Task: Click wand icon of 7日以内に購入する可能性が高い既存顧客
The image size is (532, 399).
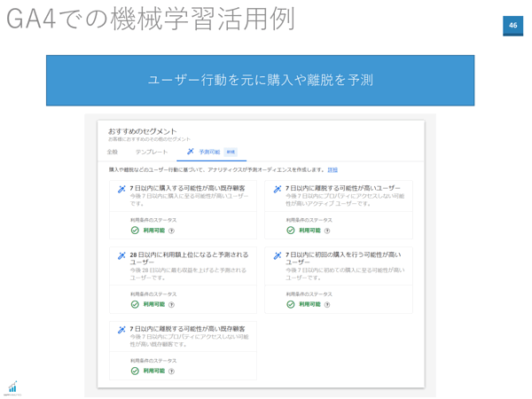Action: click(121, 189)
